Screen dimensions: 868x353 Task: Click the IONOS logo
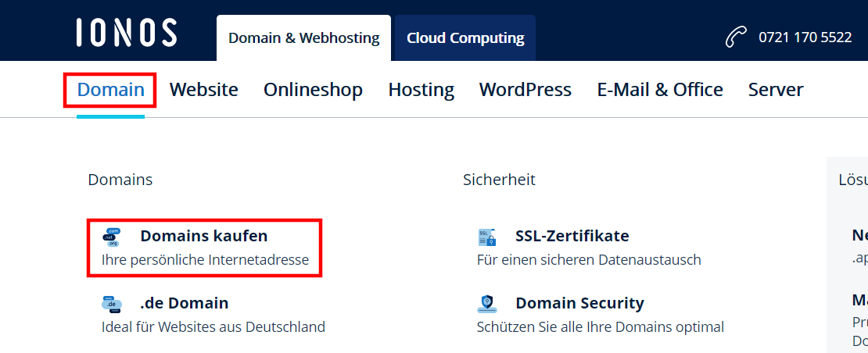127,34
